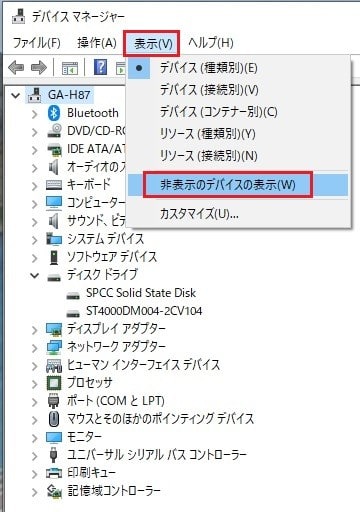Click the back arrow toolbar icon
Screen dimensions: 360x512
pyautogui.click(x=16, y=68)
